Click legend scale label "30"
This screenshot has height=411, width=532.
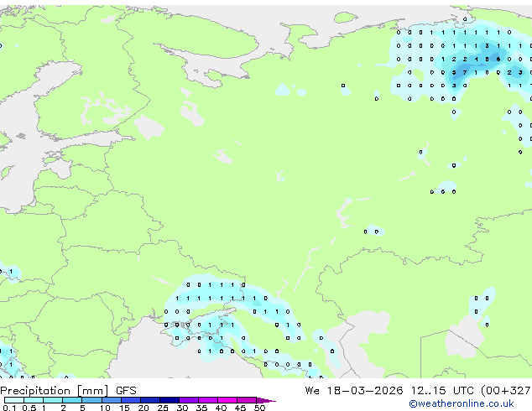pos(182,408)
